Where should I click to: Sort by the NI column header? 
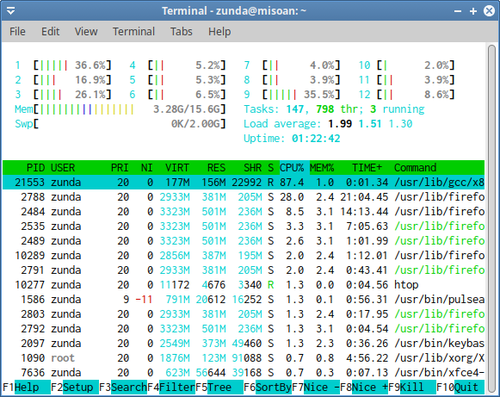147,168
